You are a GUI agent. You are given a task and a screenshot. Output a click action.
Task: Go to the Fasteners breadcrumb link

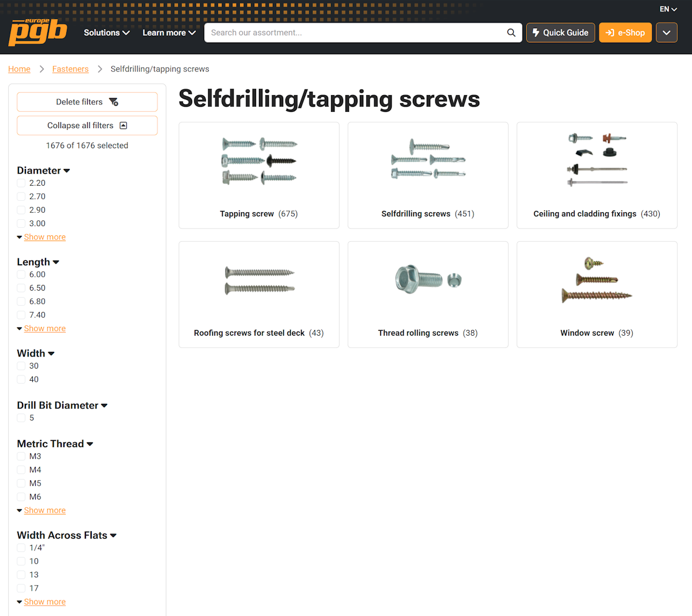(x=70, y=69)
